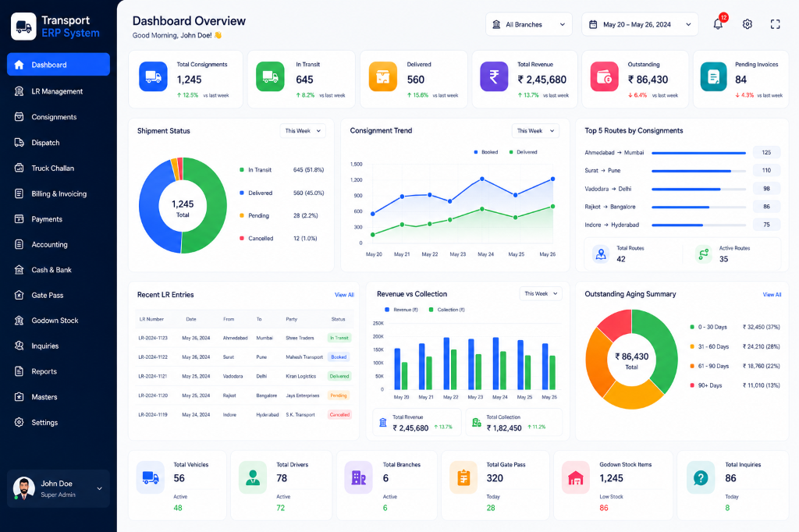Open Masters in the sidebar
Screen dimensions: 799x532
59,396
